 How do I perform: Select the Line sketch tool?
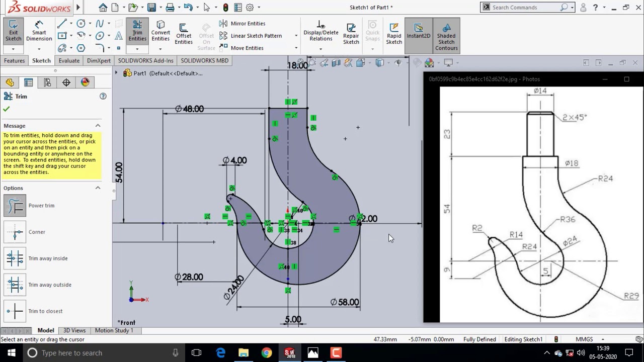(x=62, y=24)
